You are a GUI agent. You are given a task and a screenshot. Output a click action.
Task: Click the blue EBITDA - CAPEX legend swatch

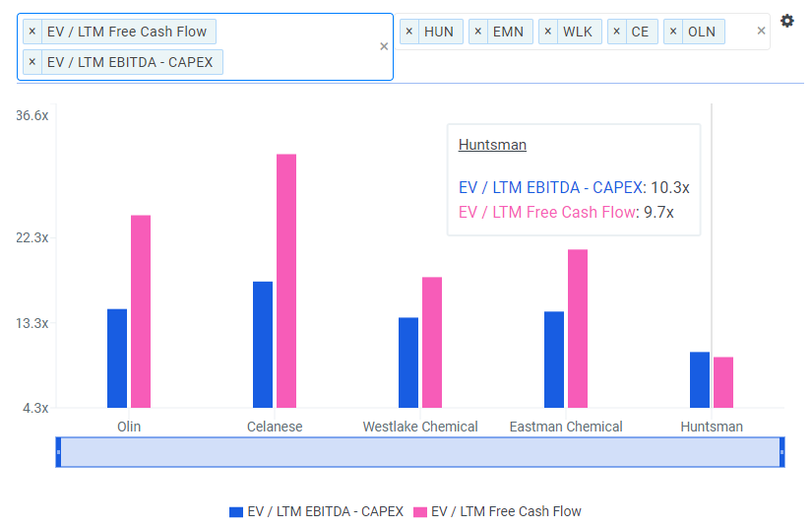(x=236, y=512)
